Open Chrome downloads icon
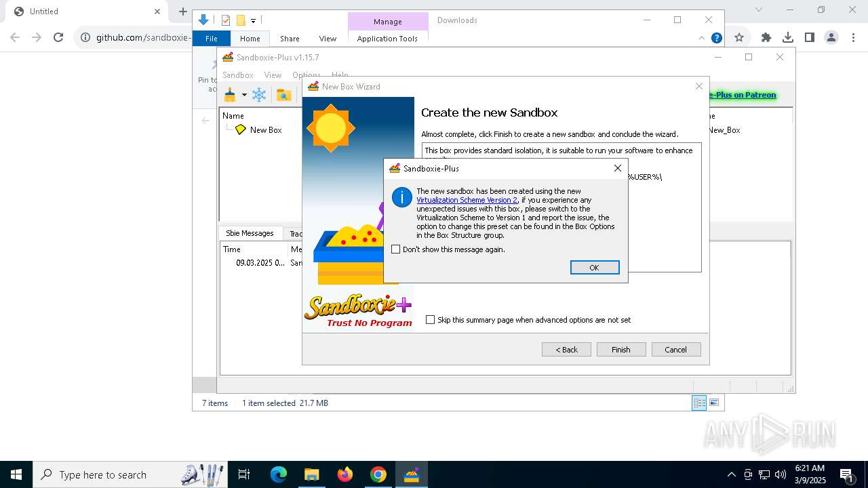The image size is (868, 488). coord(788,37)
